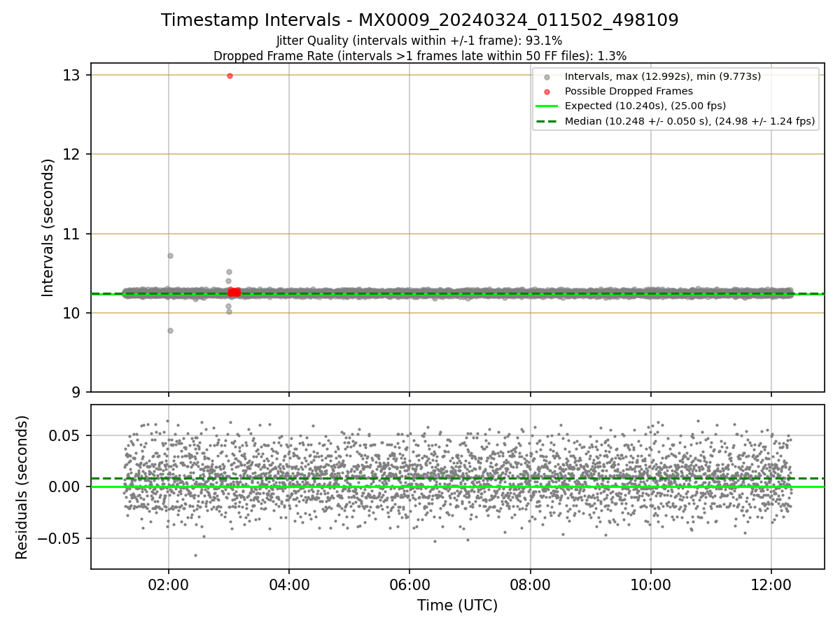Click x-axis tick label '12:00'
This screenshot has width=840, height=630.
click(771, 584)
